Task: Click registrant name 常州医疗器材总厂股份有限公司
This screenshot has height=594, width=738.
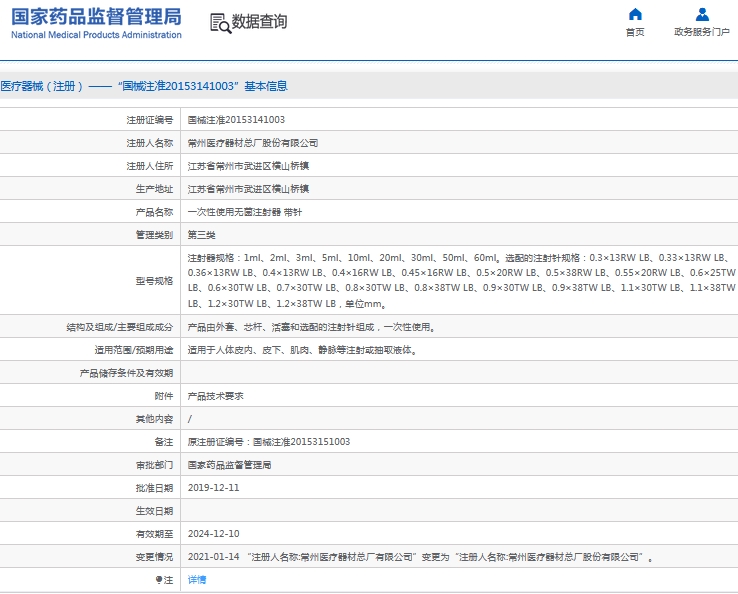Action: click(253, 143)
